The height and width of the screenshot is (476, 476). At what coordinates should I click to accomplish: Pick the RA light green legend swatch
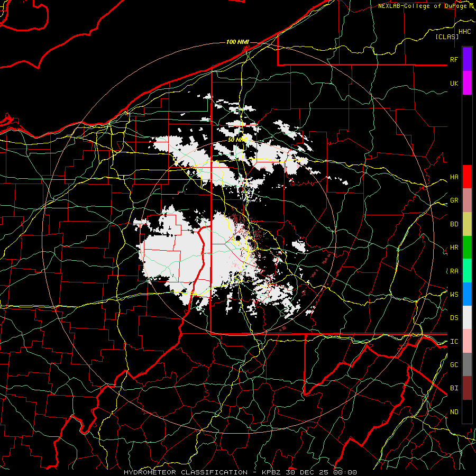pos(467,271)
